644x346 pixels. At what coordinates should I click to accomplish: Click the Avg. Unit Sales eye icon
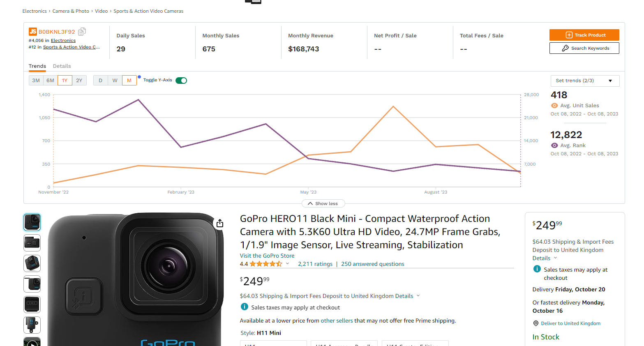click(554, 106)
